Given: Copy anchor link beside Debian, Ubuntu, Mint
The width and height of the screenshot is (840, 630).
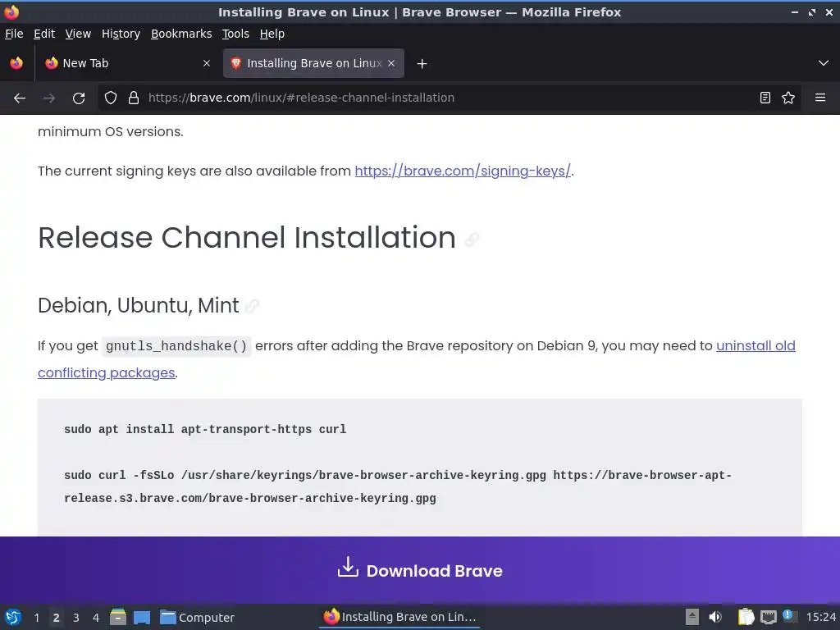Looking at the screenshot, I should tap(253, 306).
